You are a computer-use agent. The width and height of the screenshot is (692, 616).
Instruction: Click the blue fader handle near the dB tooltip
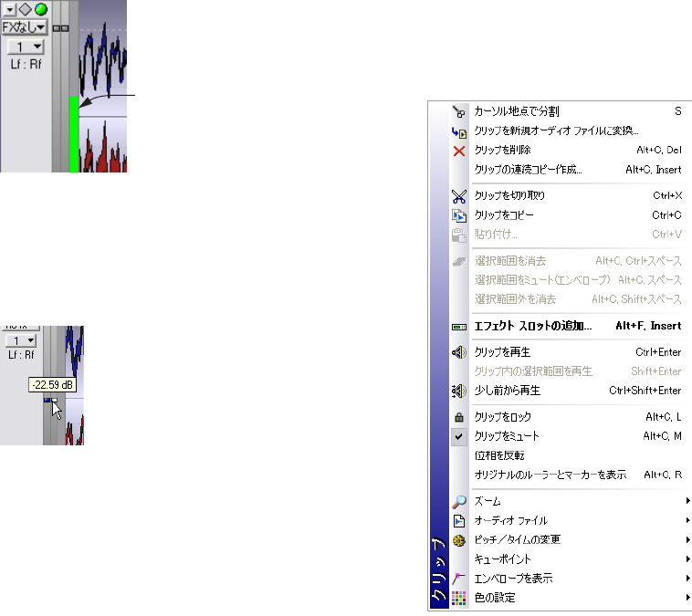tap(47, 401)
